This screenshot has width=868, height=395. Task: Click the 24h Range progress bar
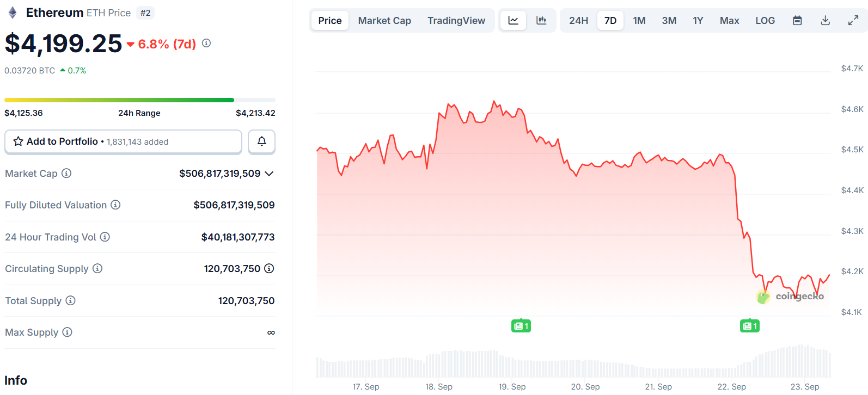click(140, 100)
